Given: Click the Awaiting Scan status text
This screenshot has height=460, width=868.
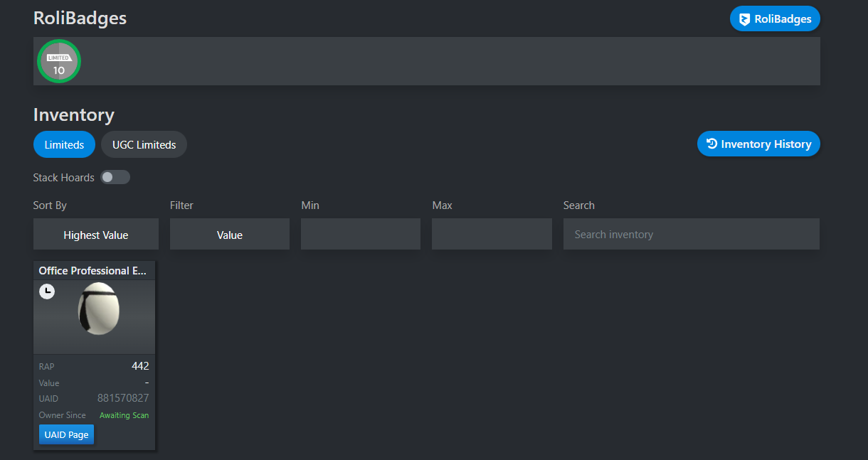Looking at the screenshot, I should (125, 415).
